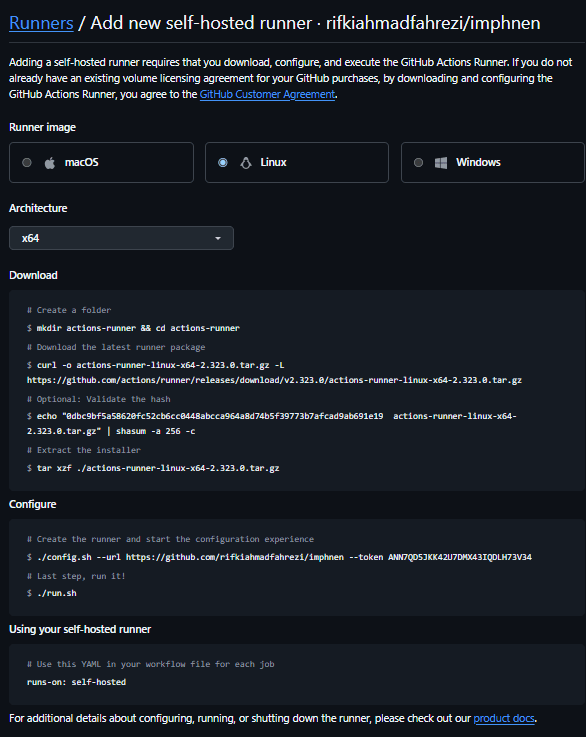Open the x64 Architecture dropdown
Viewport: 586px width, 737px height.
[x=121, y=238]
